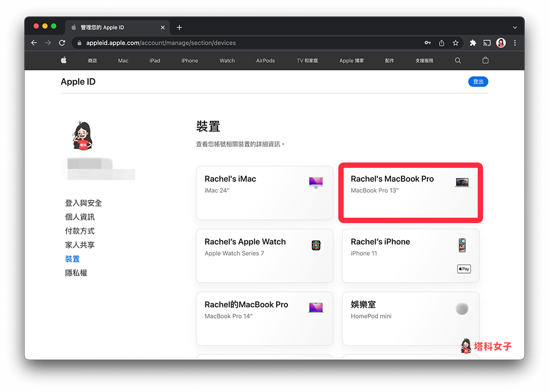The width and height of the screenshot is (549, 392).
Task: Click the text Apple Watch Series 7
Action: tap(234, 253)
